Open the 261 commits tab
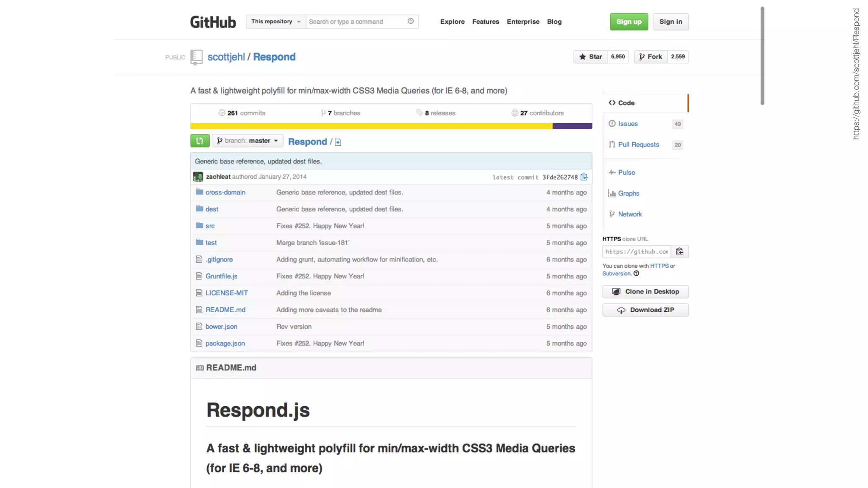This screenshot has width=868, height=488. pos(242,113)
